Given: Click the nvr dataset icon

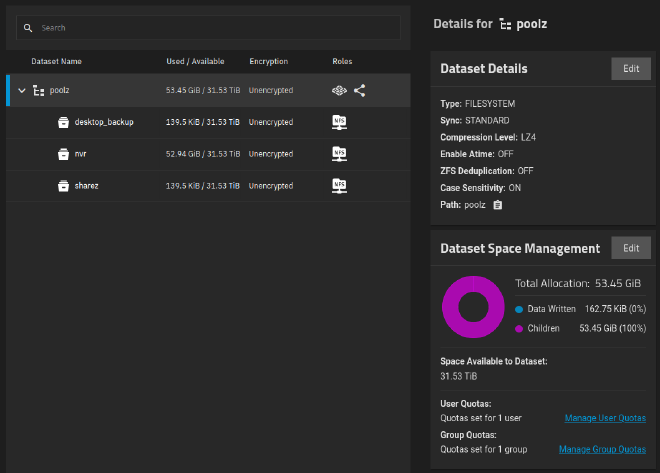Looking at the screenshot, I should (63, 154).
